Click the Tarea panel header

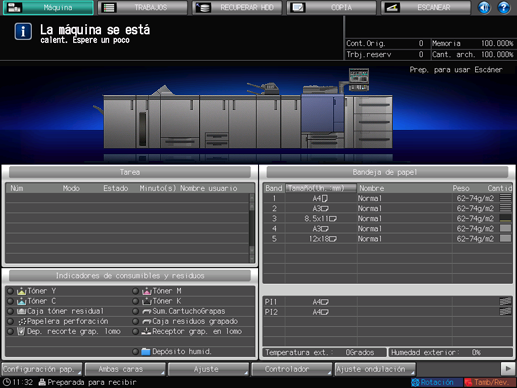point(130,172)
